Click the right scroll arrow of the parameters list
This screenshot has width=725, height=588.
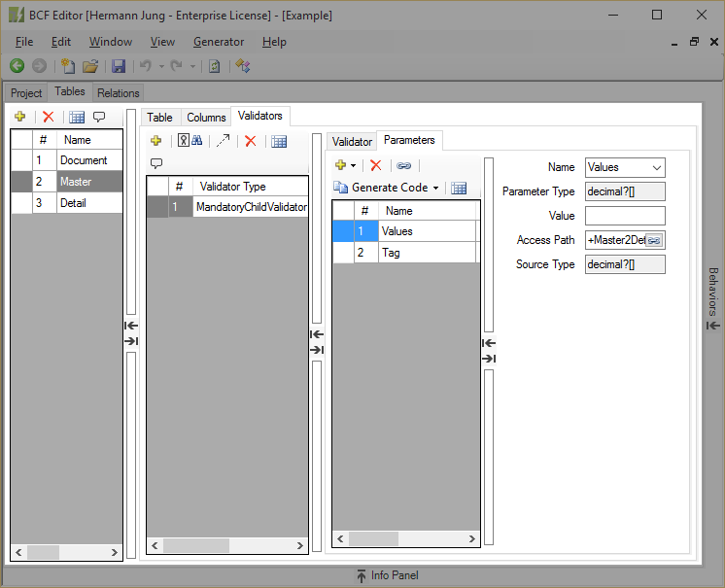click(471, 539)
